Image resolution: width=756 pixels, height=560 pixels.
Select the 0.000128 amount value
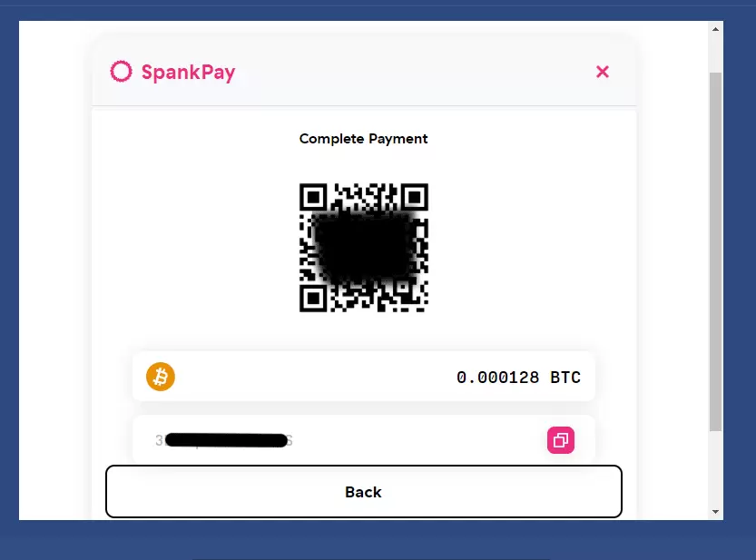point(497,378)
